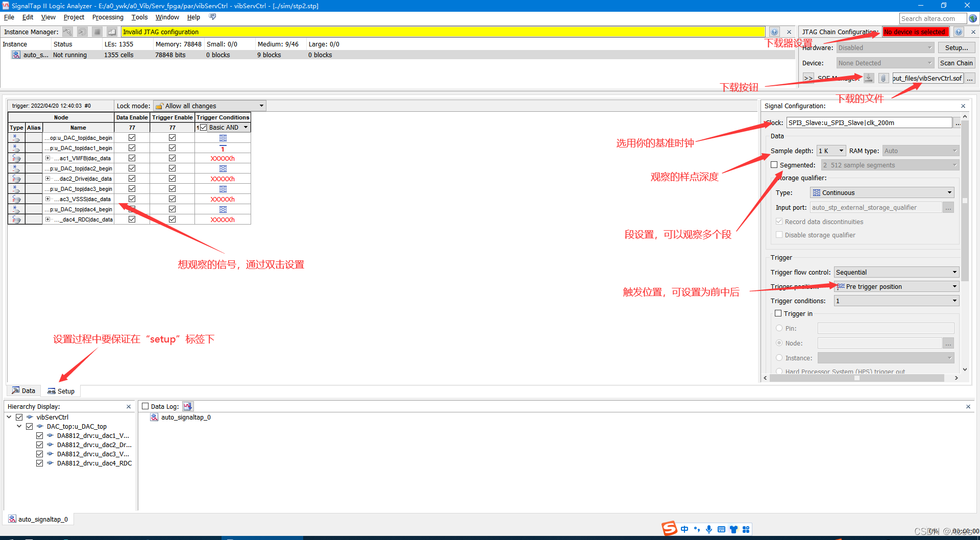Close the Hierarchy Display panel

(129, 406)
